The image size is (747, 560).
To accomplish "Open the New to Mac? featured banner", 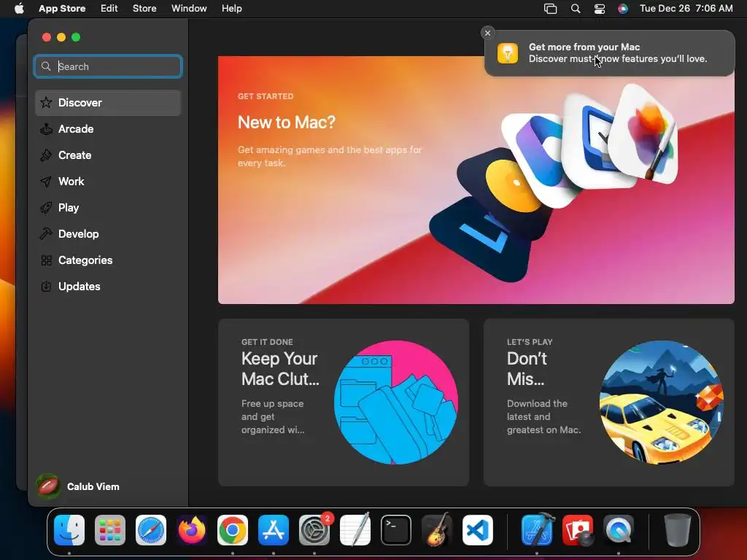I will coord(476,180).
